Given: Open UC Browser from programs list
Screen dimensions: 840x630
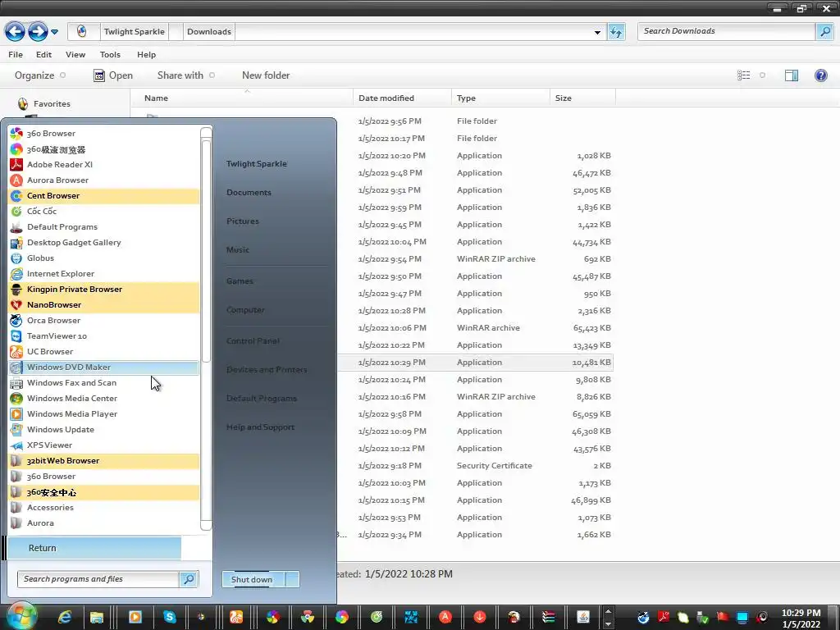Looking at the screenshot, I should 104,351.
